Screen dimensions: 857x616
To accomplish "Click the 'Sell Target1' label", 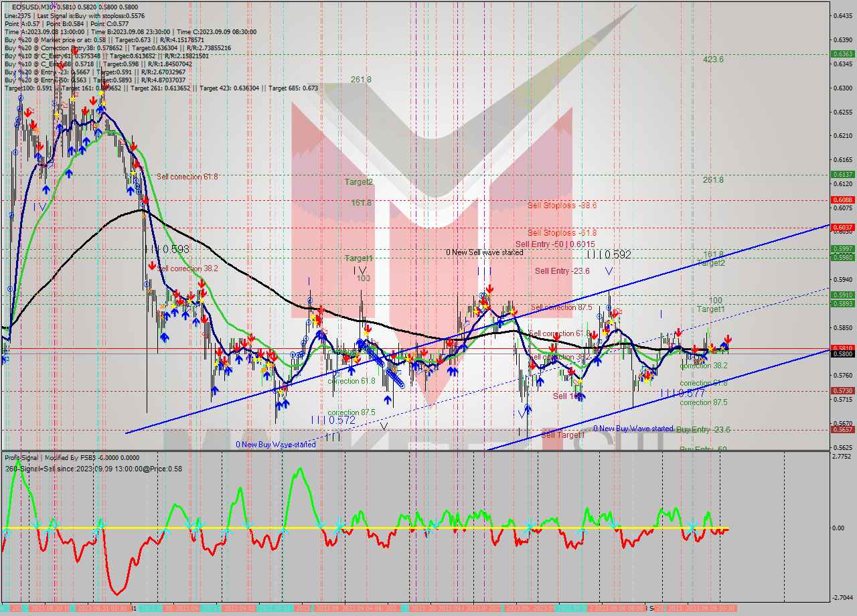I will (x=562, y=435).
